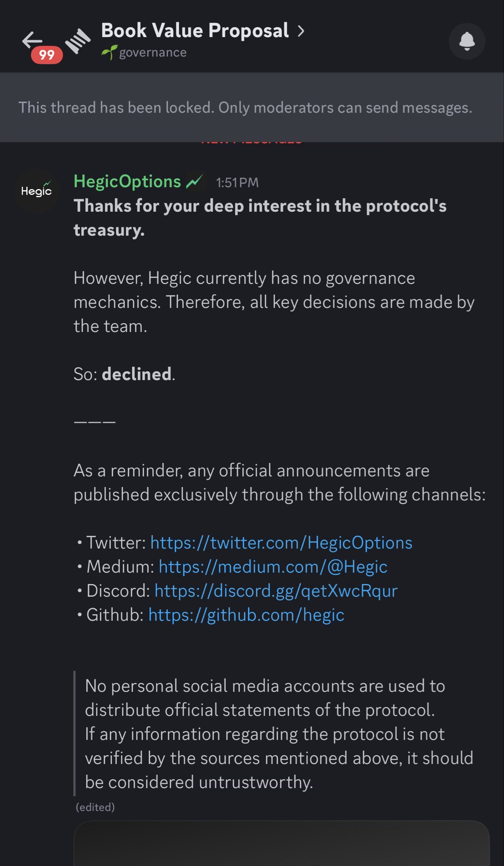Tap the HegicOptions username
Screen dimensions: 504x866
(x=127, y=181)
